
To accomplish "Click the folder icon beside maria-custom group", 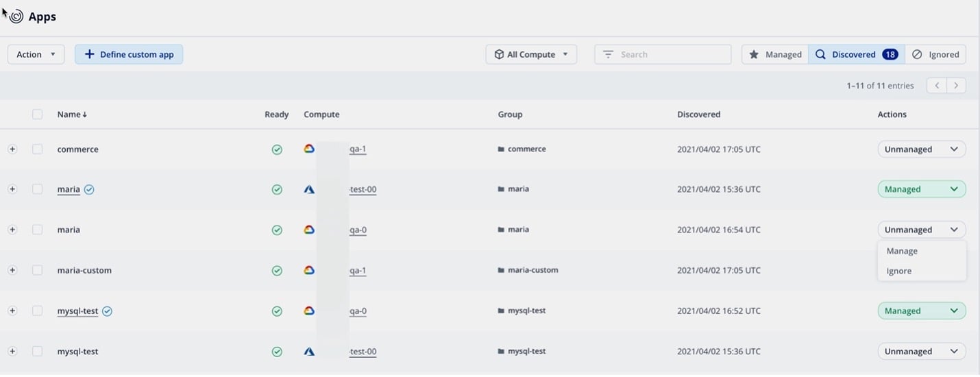I will pyautogui.click(x=501, y=271).
